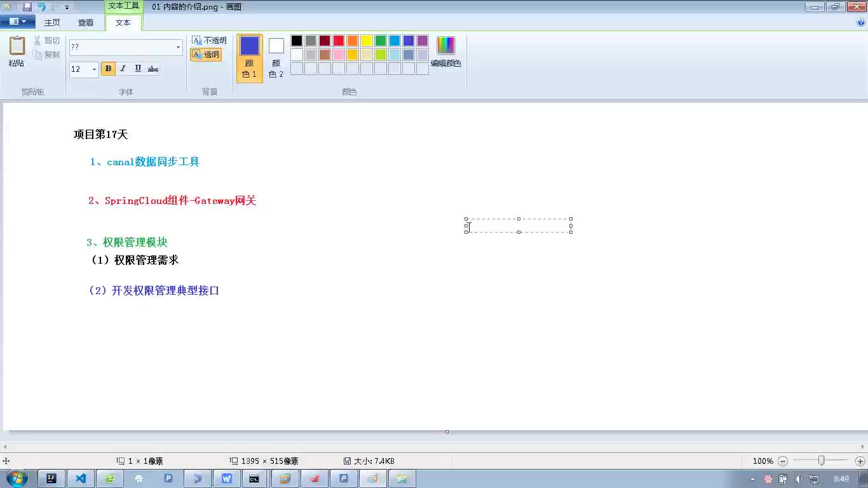Click the Paint app icon in title bar
The image size is (868, 488).
pyautogui.click(x=6, y=7)
